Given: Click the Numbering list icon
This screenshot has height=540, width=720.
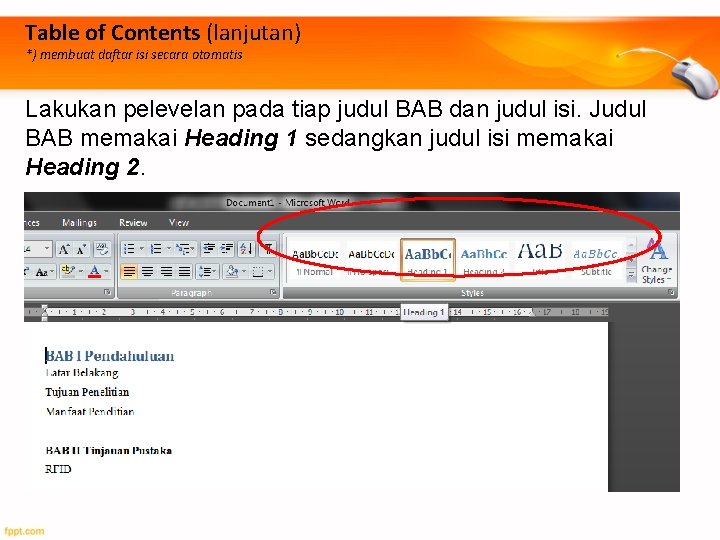Looking at the screenshot, I should pyautogui.click(x=156, y=249).
